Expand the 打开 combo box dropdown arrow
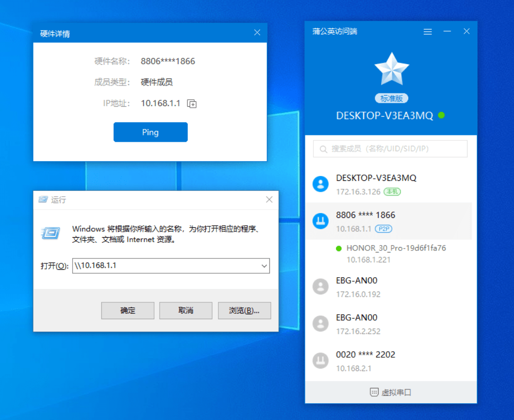 (264, 266)
